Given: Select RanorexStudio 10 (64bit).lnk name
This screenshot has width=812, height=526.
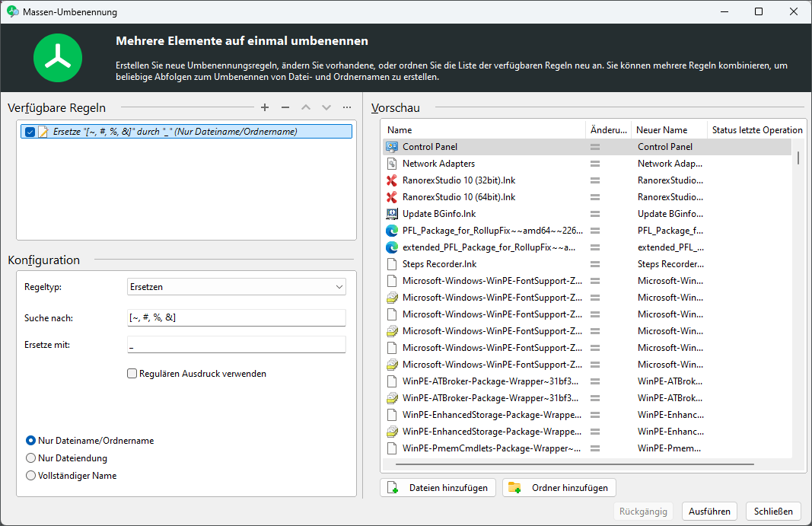Looking at the screenshot, I should (x=459, y=197).
